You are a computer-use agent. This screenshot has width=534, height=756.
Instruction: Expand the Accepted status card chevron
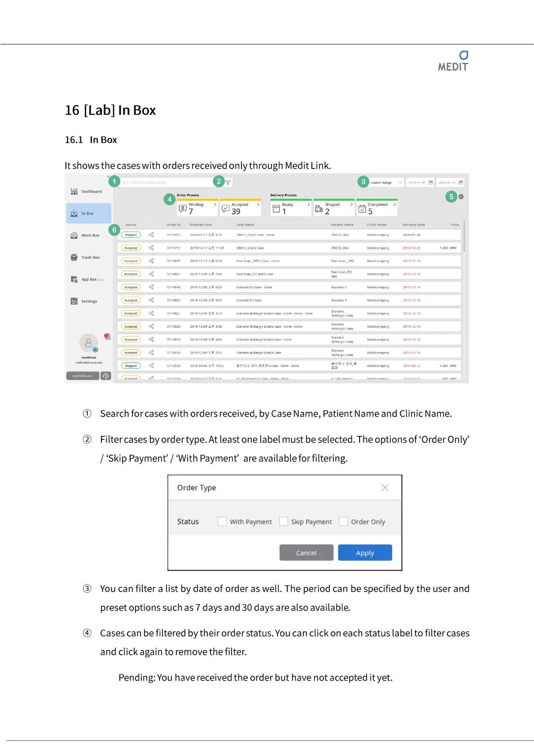coord(258,205)
